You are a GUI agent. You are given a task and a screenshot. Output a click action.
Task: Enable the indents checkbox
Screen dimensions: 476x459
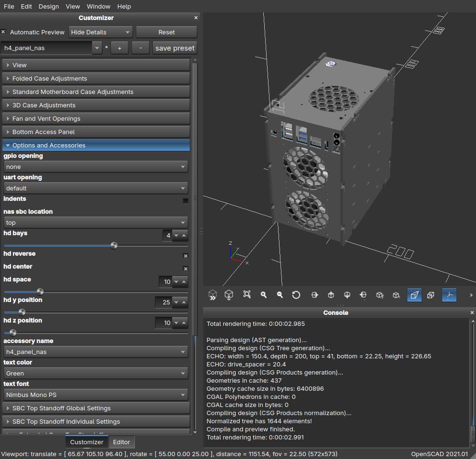click(186, 201)
